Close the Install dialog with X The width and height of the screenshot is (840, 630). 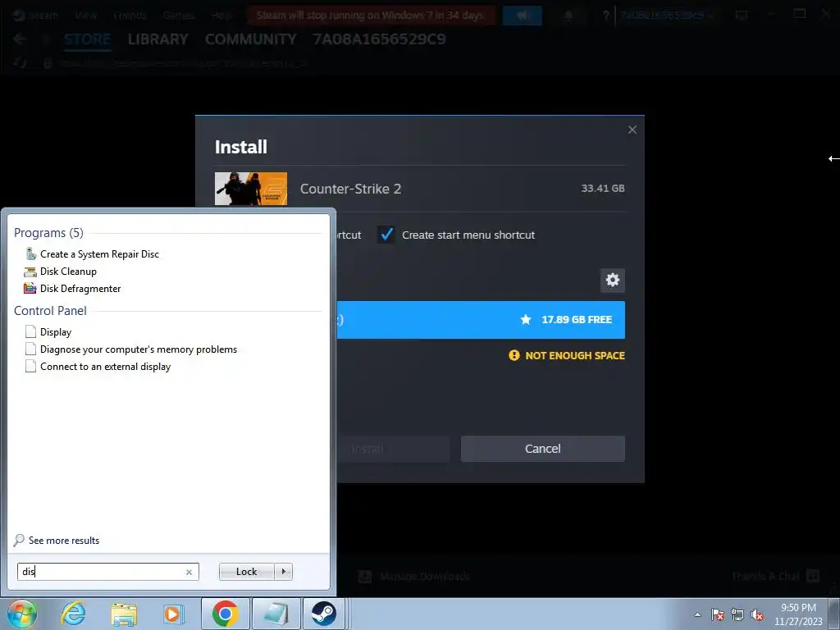(632, 130)
